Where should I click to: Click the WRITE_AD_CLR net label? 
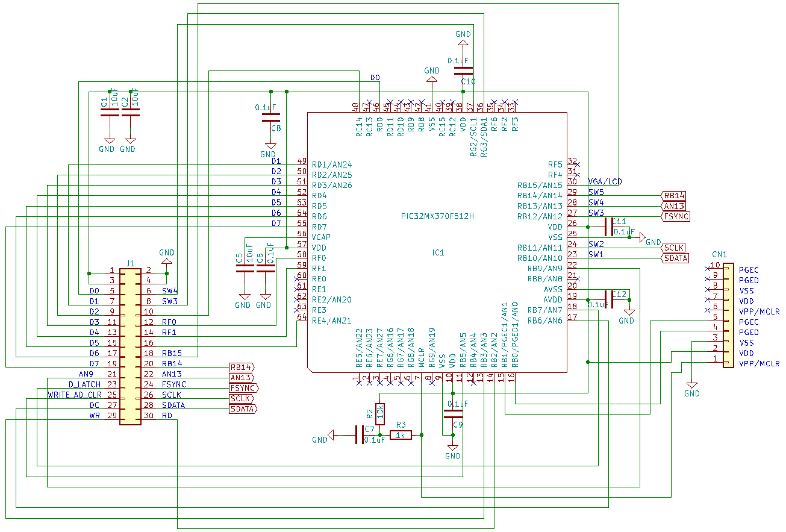pyautogui.click(x=75, y=395)
